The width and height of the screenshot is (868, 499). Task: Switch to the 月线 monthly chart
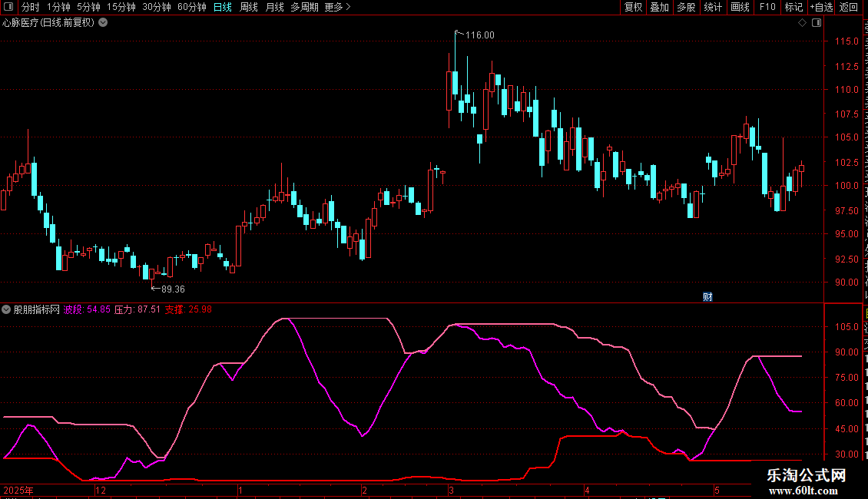click(x=274, y=7)
